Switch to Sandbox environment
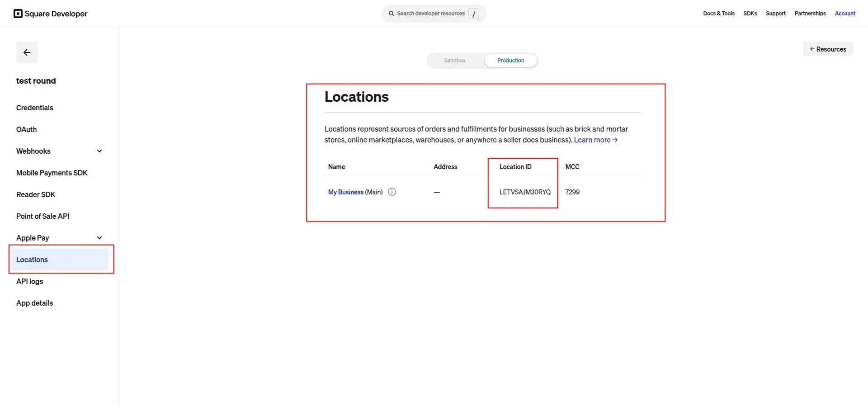The height and width of the screenshot is (406, 868). [x=455, y=61]
